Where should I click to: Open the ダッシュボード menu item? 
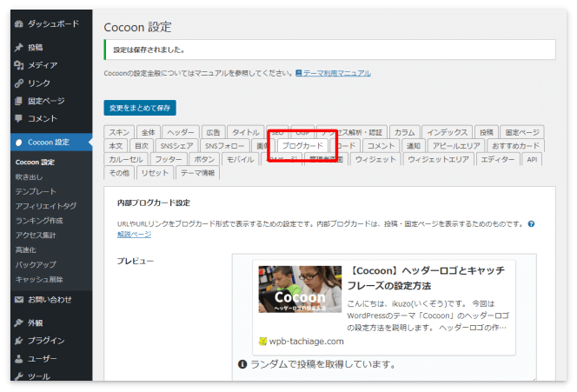[51, 24]
